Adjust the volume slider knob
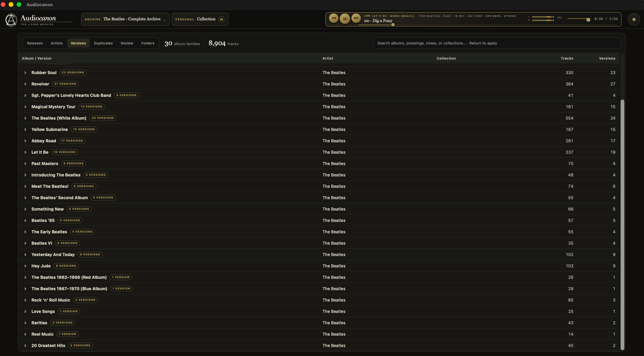Screen dimensions: 644x356 coord(588,20)
